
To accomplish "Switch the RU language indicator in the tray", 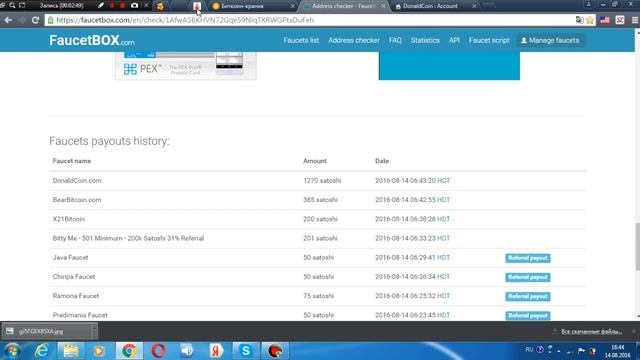I will [529, 350].
